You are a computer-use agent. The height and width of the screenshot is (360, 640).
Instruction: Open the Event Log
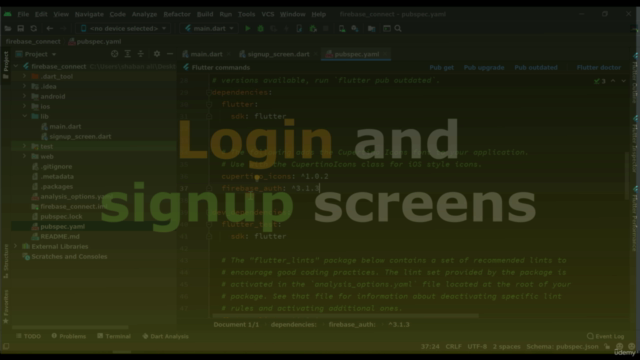[605, 336]
